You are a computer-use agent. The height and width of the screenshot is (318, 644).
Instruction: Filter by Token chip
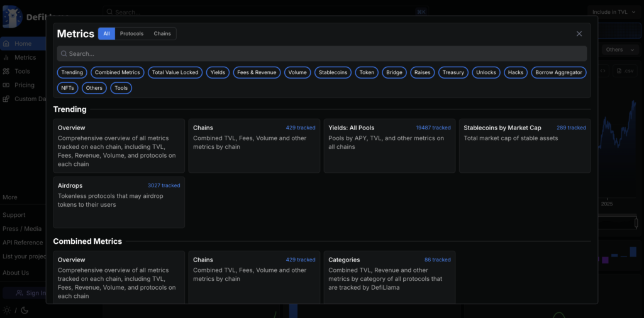(367, 73)
